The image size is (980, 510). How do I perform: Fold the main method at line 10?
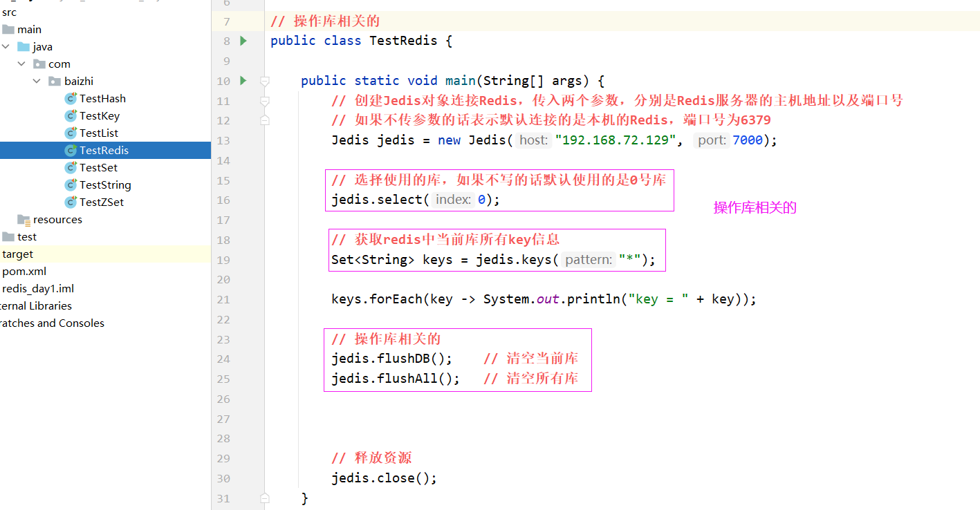point(264,81)
